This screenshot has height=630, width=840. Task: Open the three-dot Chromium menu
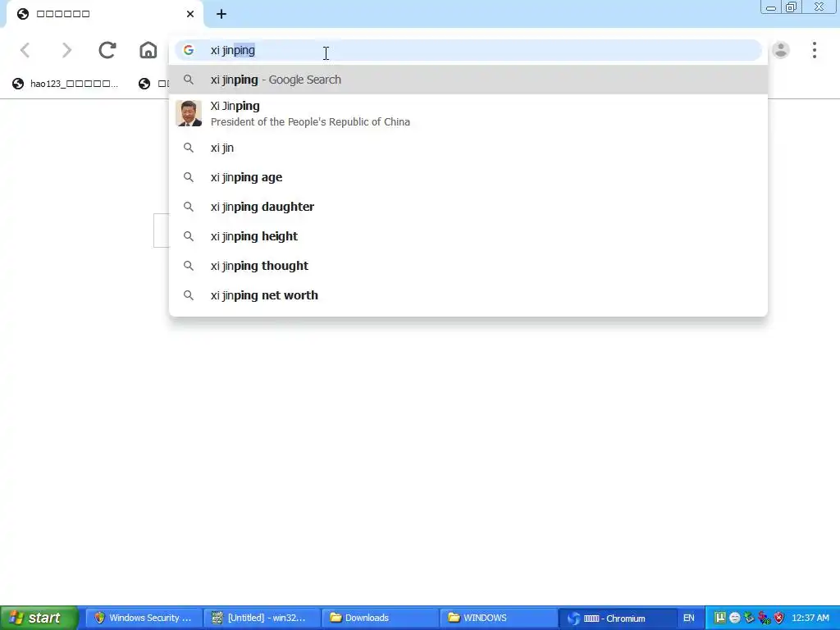pos(815,50)
